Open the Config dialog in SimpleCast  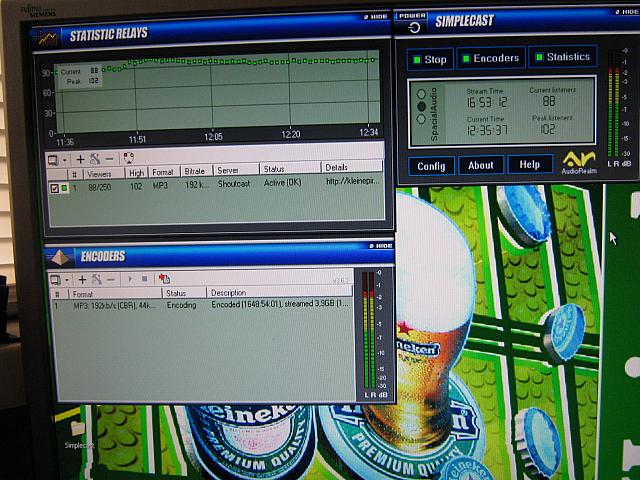431,166
